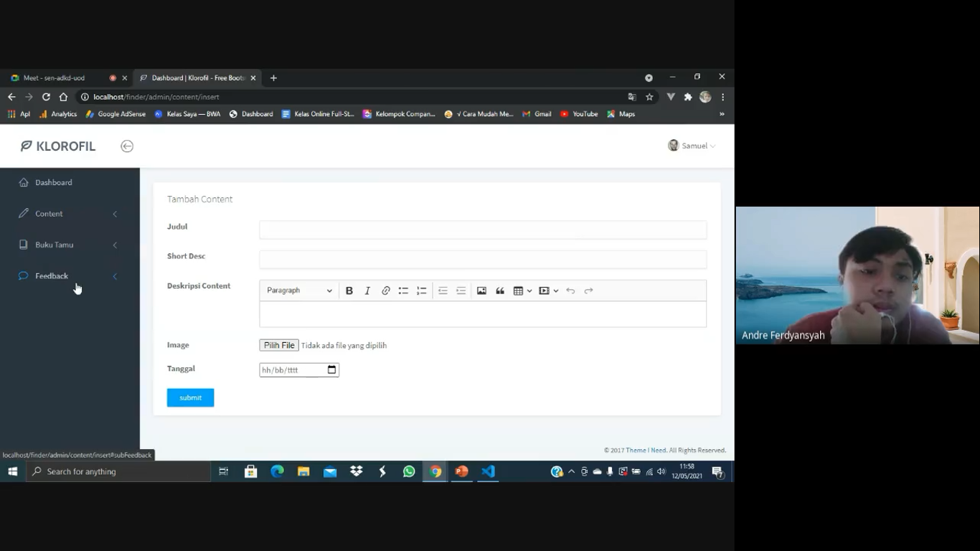Image resolution: width=980 pixels, height=551 pixels.
Task: Collapse the sidebar with the back arrow
Action: [127, 146]
